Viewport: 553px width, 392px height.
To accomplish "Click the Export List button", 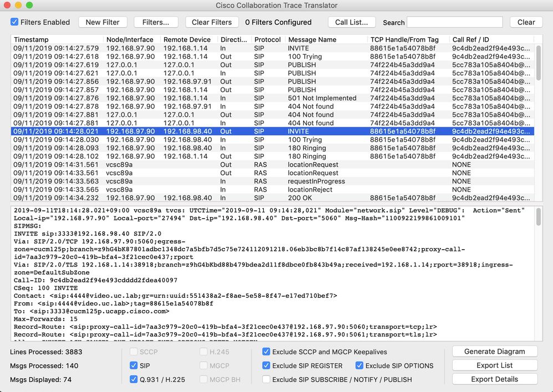I will [x=494, y=365].
